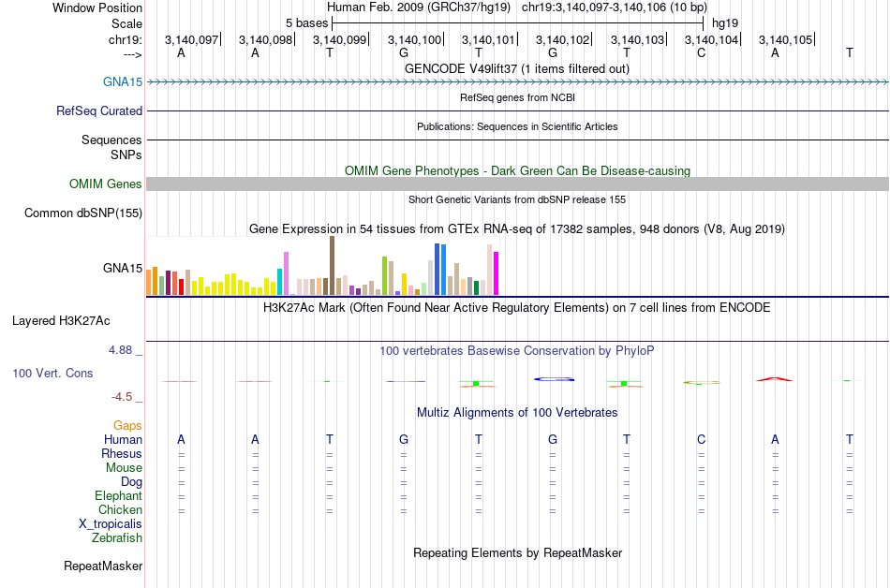890x588 pixels.
Task: Click the 3,140,105 position label
Action: (x=786, y=39)
